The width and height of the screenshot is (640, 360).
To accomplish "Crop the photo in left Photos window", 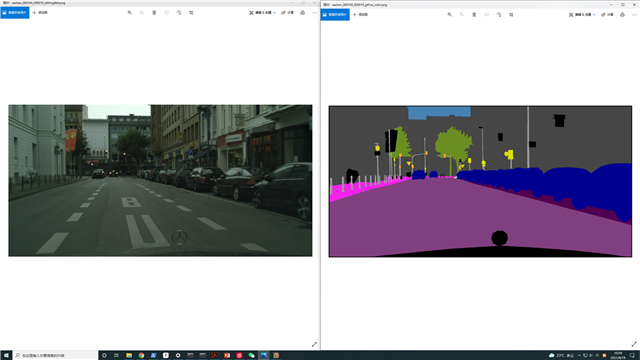I will (191, 13).
